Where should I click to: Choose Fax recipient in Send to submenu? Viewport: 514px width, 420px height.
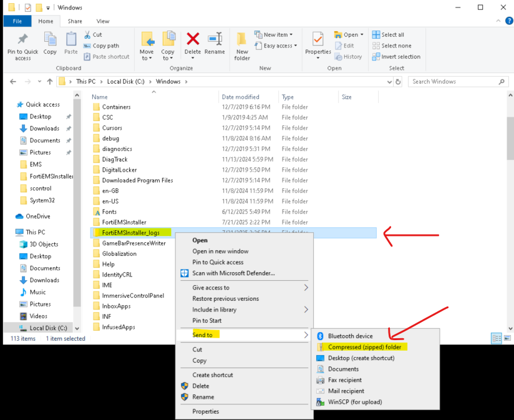(x=375, y=380)
